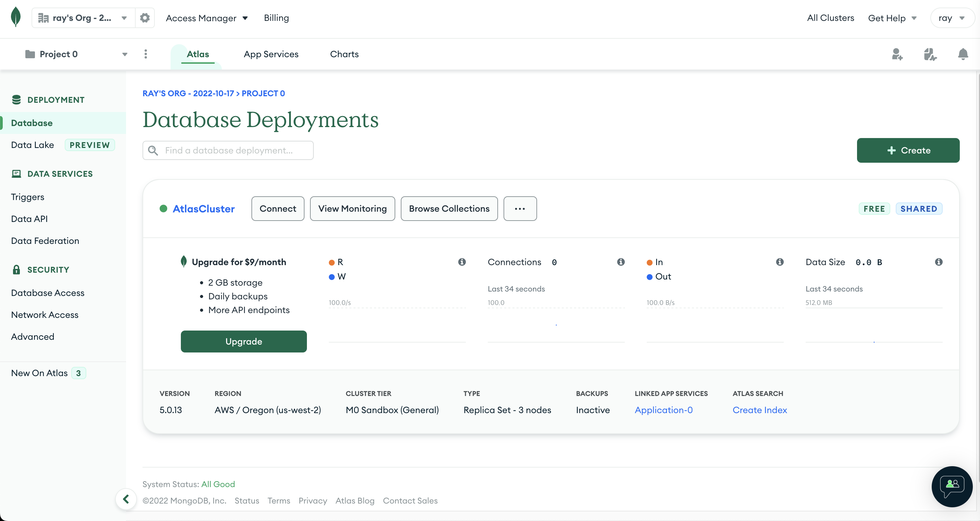This screenshot has height=521, width=980.
Task: Open the Terms footer link
Action: click(x=279, y=501)
